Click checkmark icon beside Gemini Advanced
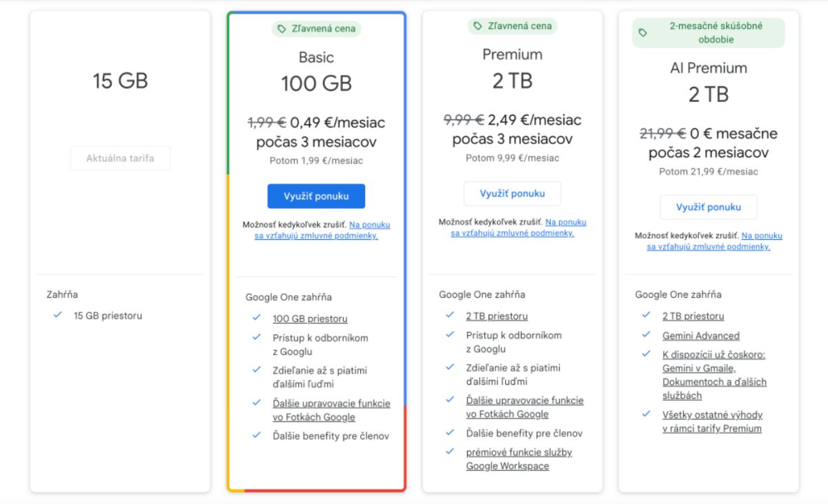This screenshot has width=828, height=504. pos(647,335)
